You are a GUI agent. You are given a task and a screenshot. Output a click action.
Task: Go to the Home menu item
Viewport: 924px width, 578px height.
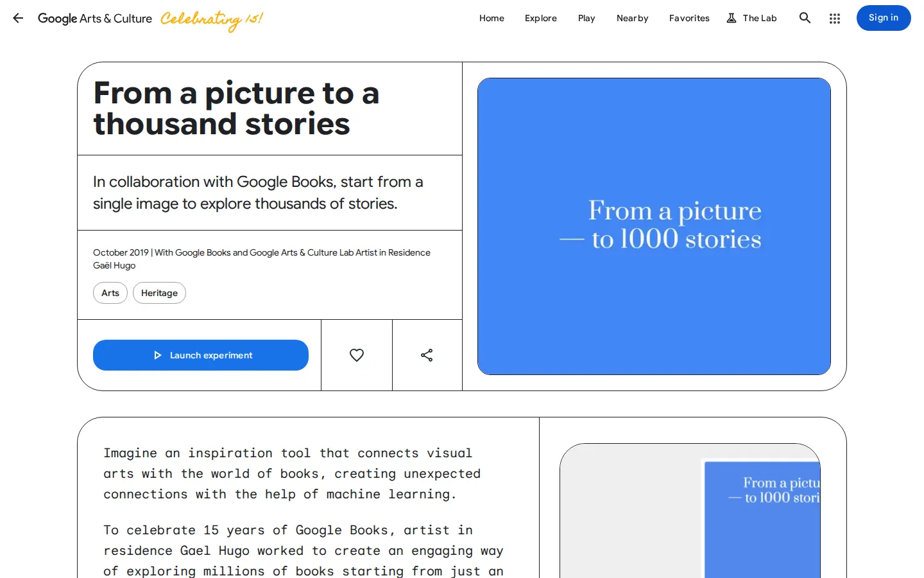click(x=492, y=18)
